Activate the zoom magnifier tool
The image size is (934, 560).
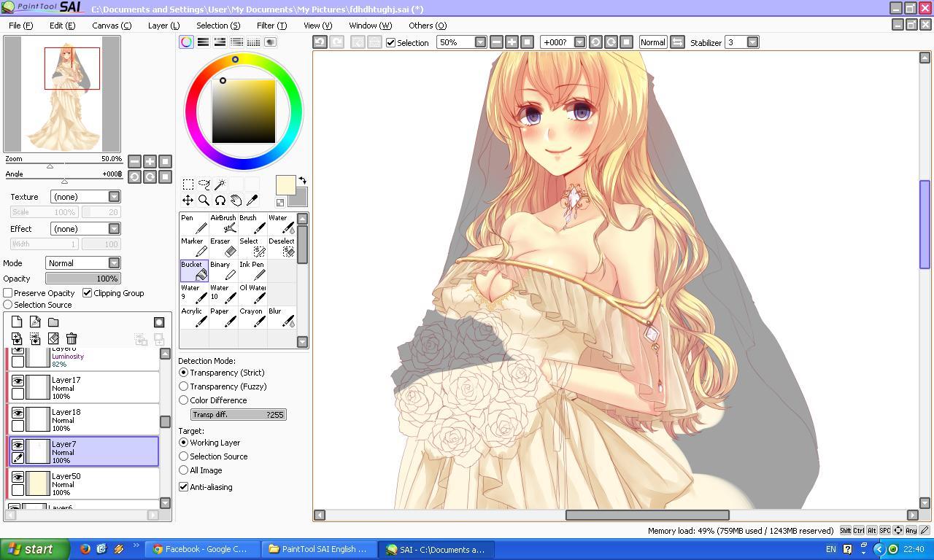tap(204, 201)
